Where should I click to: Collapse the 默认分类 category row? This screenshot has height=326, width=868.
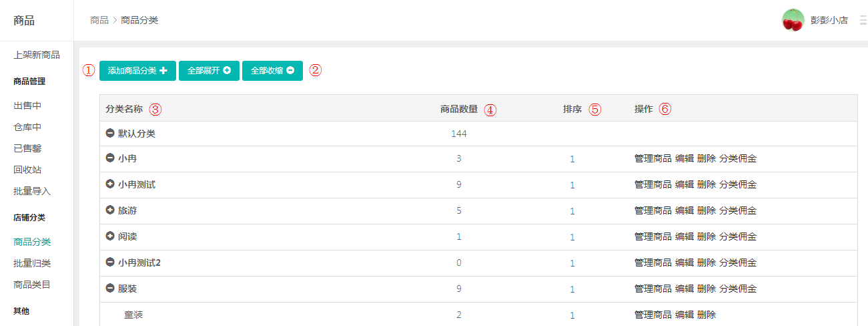click(110, 134)
